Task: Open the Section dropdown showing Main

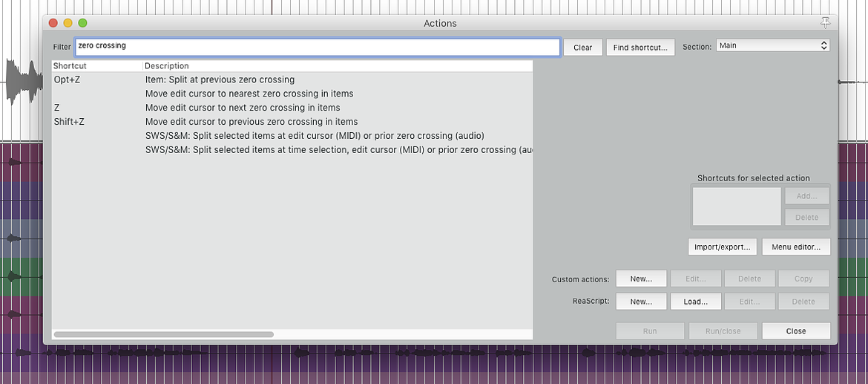Action: (773, 45)
